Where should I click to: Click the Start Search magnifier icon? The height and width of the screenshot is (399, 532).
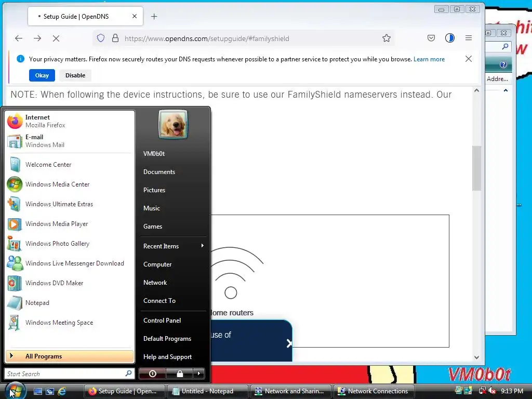(129, 374)
